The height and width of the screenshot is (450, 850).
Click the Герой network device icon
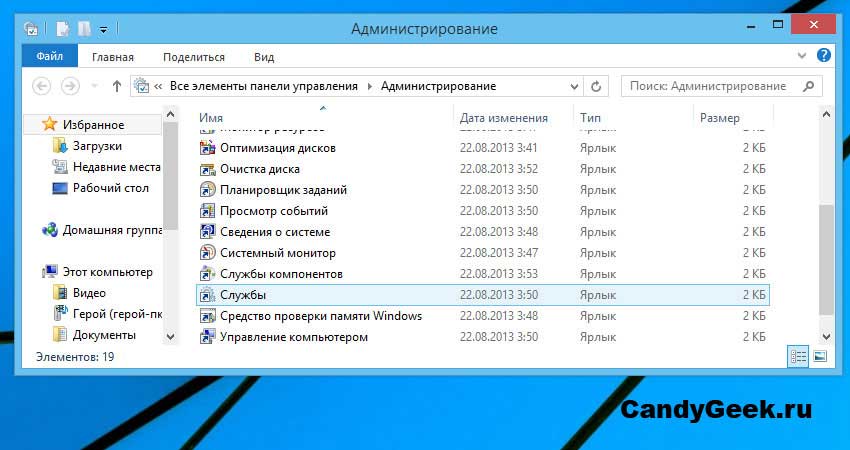point(60,313)
